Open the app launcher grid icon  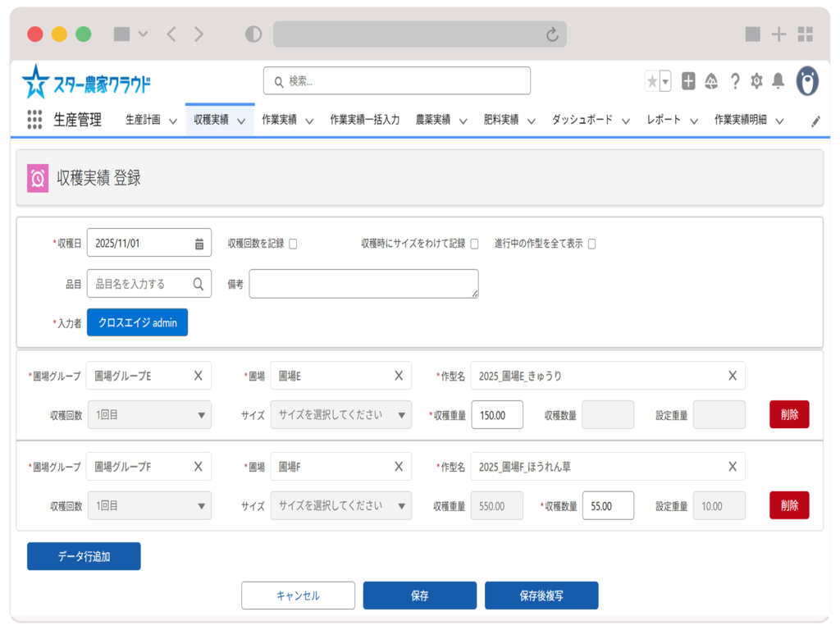tap(34, 120)
